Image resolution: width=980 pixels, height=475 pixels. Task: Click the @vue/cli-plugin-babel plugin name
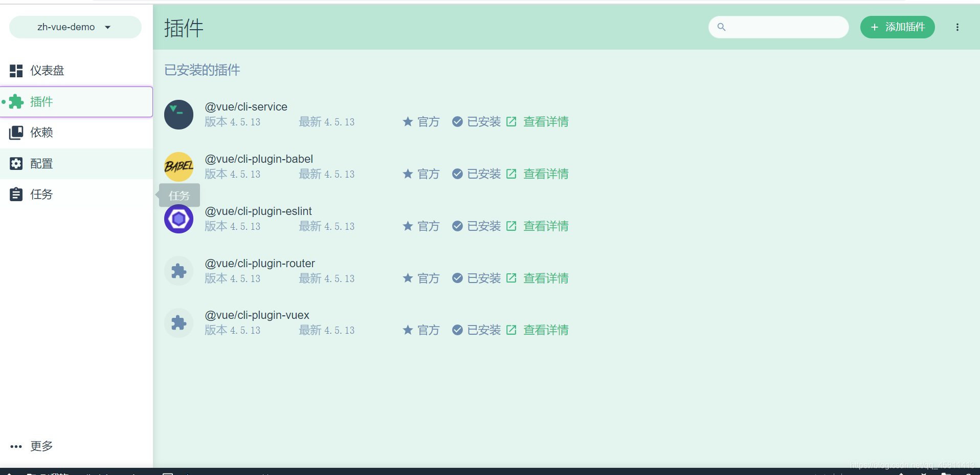(x=259, y=159)
